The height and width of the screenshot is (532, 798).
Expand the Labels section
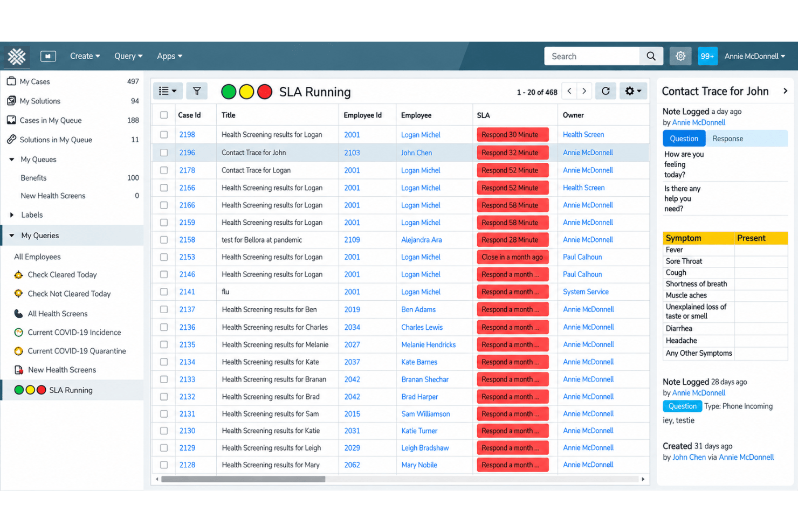[x=12, y=215]
